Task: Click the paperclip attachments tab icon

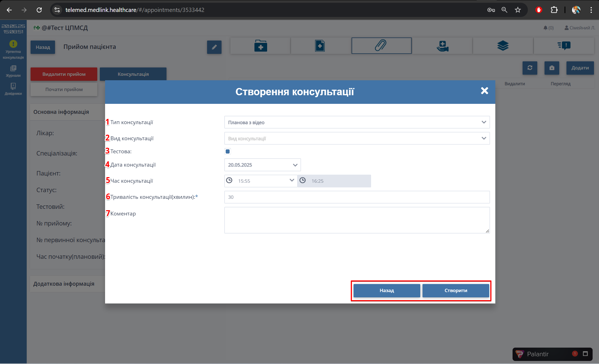Action: (381, 46)
